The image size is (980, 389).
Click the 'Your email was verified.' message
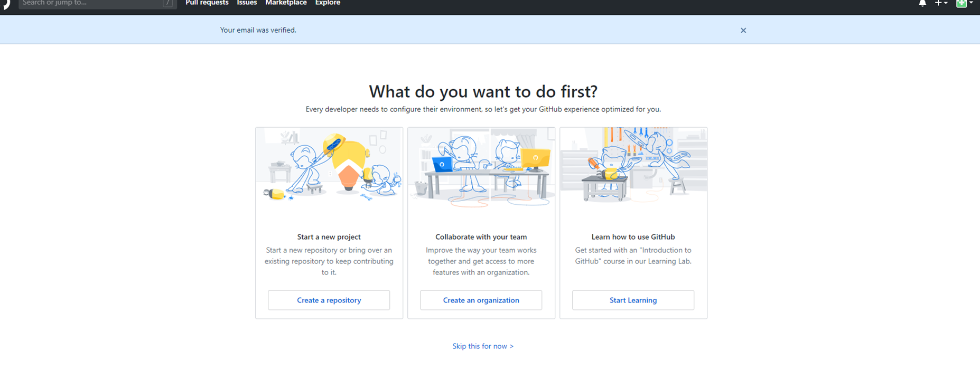click(x=258, y=30)
